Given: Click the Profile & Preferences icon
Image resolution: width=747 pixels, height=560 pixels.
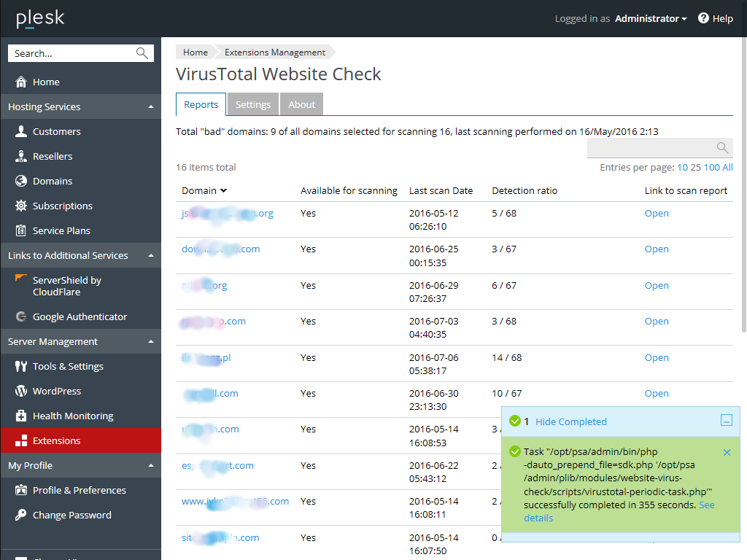Looking at the screenshot, I should point(21,490).
